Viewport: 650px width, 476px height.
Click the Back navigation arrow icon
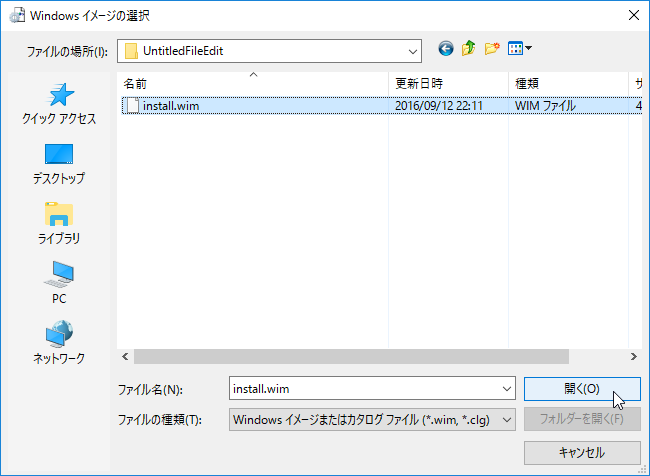tap(445, 48)
